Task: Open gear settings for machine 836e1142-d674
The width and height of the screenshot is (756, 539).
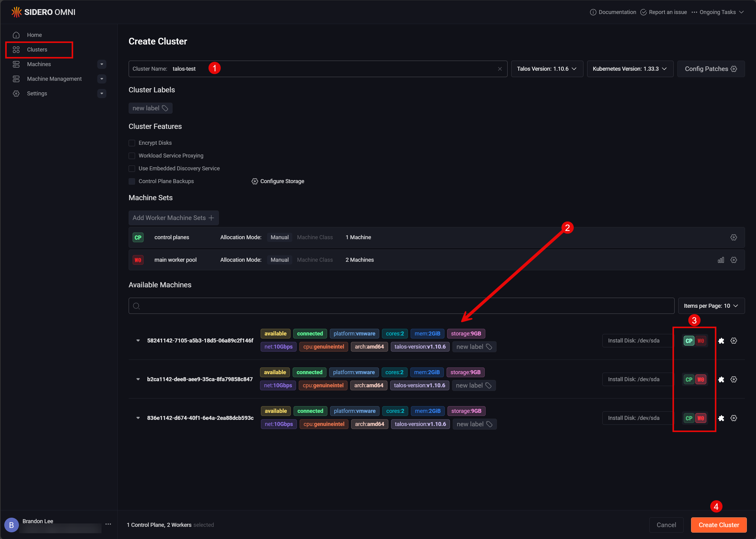Action: point(734,418)
